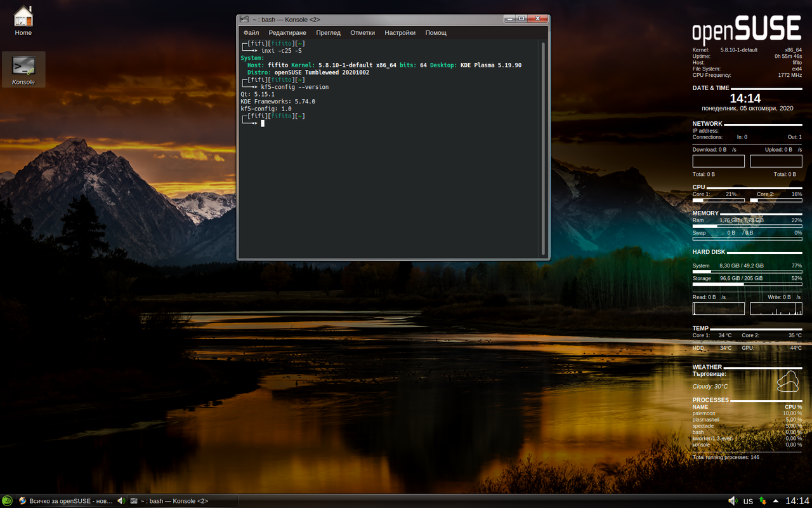Select the 'bash — Konsole <2>' taskbar entry
812x508 pixels.
[183, 501]
